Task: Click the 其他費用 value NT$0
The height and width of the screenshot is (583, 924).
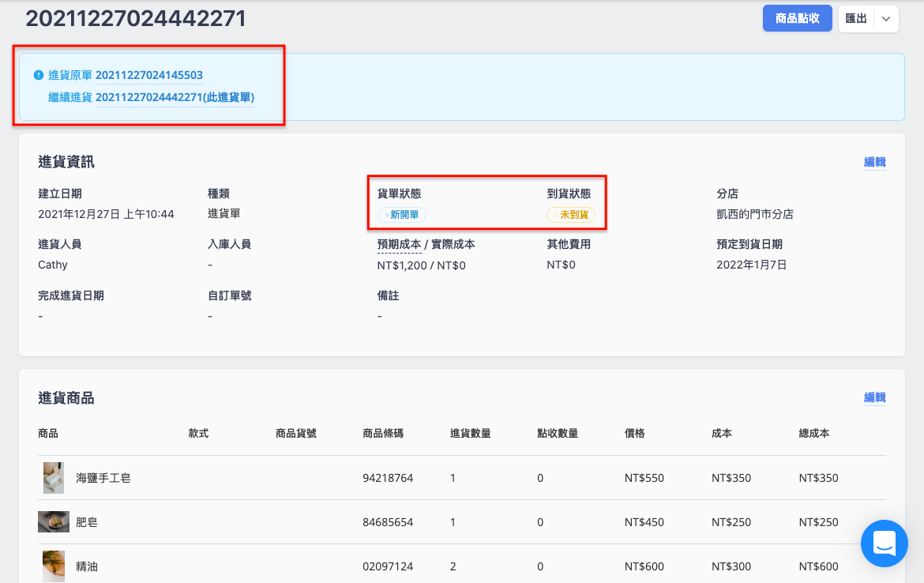Action: 561,265
